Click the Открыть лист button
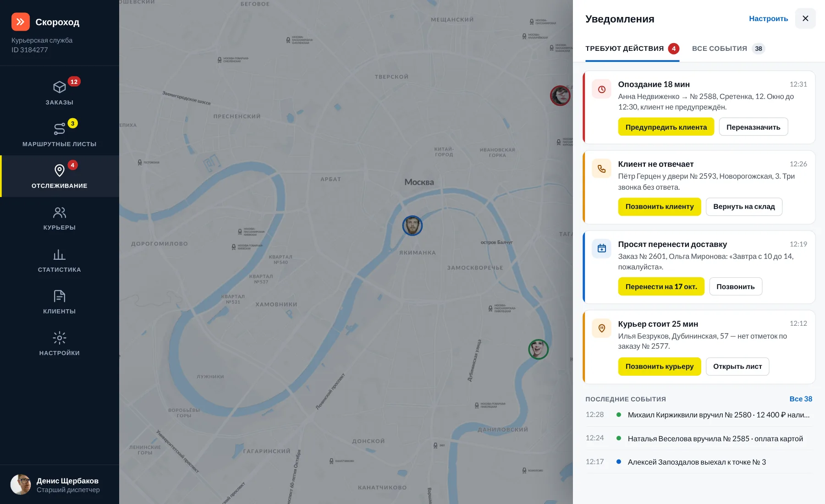This screenshot has height=504, width=825. (x=737, y=367)
